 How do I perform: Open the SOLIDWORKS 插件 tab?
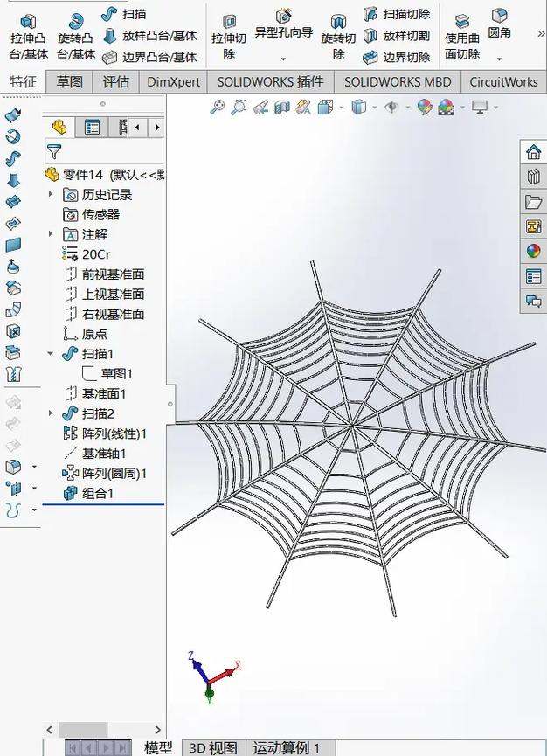270,81
